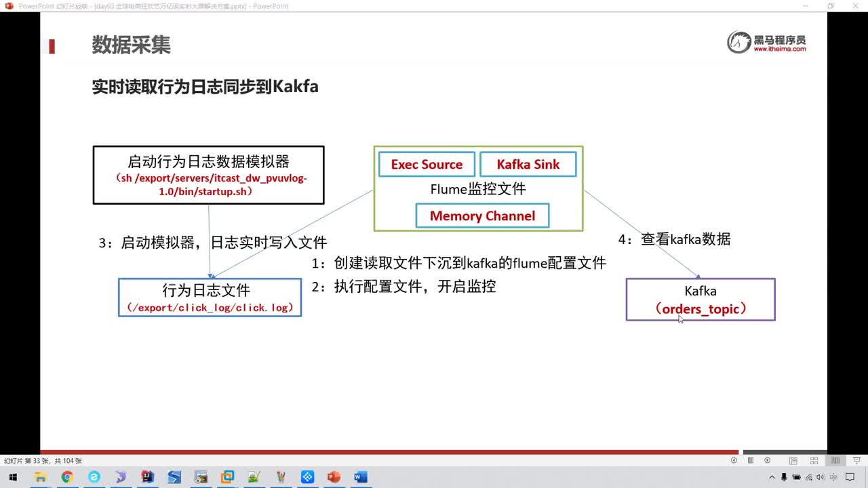Open the Action Center notifications
The image size is (868, 488).
click(x=850, y=477)
